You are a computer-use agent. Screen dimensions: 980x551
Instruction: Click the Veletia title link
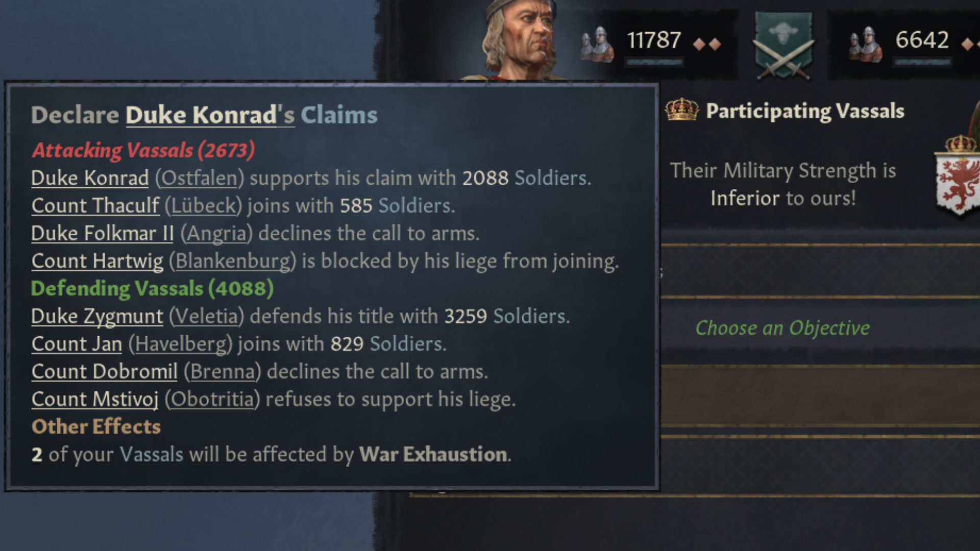click(207, 316)
